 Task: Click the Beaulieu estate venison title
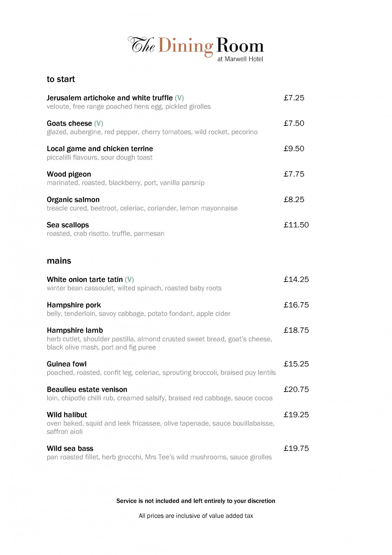click(87, 390)
